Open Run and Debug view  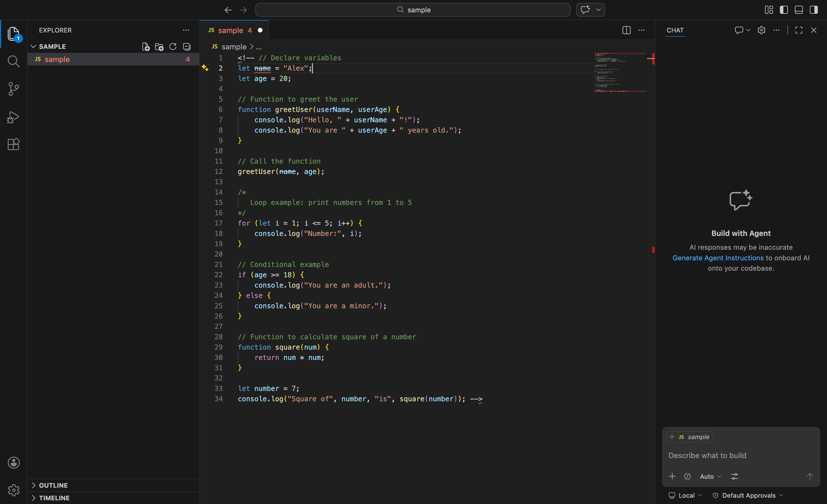[13, 117]
